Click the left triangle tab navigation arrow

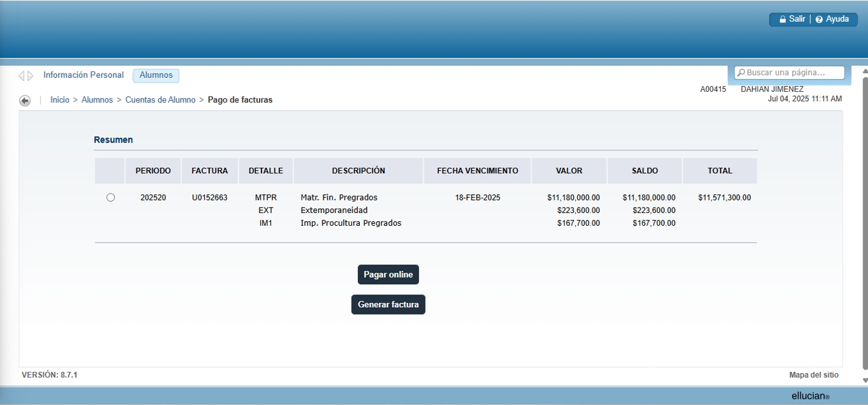point(22,76)
